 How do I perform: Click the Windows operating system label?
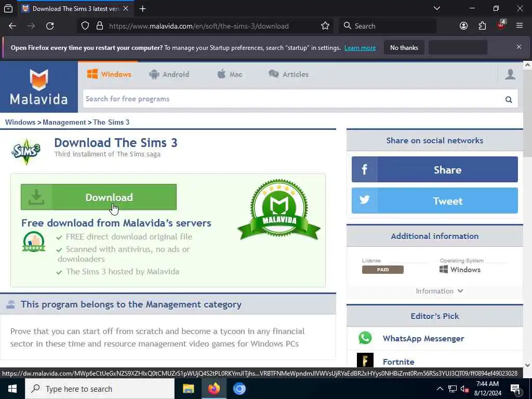(x=460, y=270)
